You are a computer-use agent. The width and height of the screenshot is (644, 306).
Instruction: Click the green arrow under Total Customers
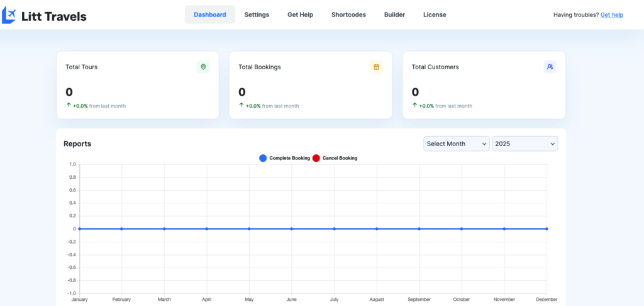(415, 105)
